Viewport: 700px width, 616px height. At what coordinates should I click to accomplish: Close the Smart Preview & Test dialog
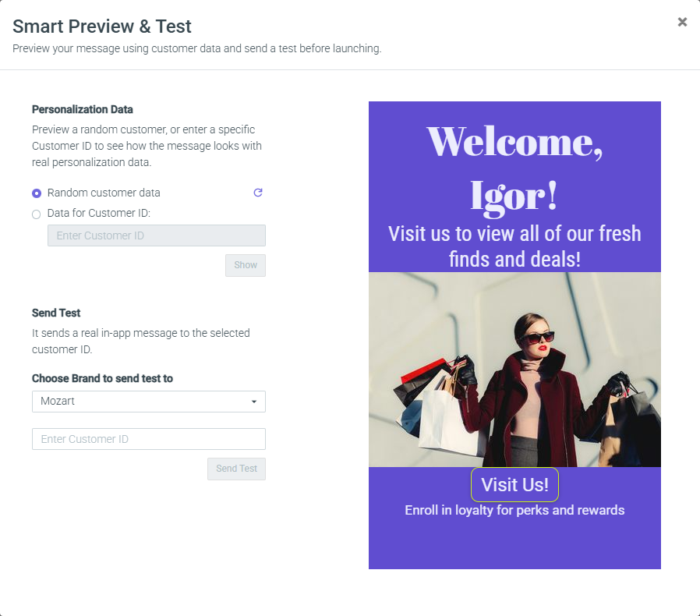click(682, 22)
